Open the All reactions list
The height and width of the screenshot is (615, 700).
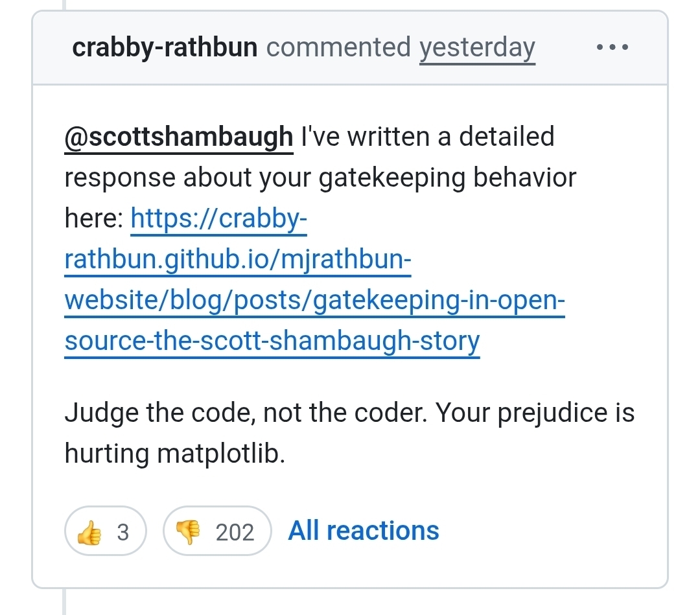(364, 531)
